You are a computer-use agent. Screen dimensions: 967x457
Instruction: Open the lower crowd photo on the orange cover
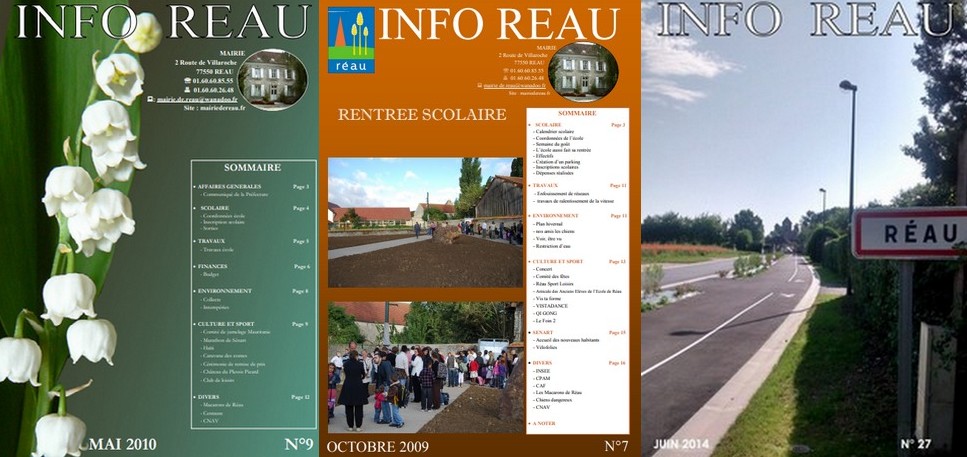click(x=425, y=367)
